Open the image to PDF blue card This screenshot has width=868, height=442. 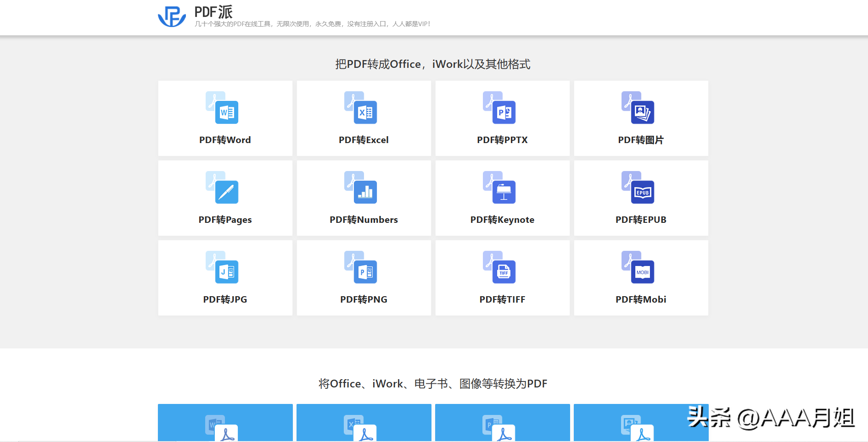coord(641,423)
